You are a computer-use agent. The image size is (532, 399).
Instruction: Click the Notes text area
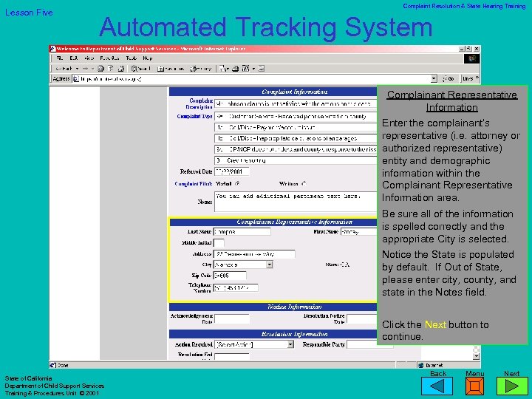pos(296,202)
